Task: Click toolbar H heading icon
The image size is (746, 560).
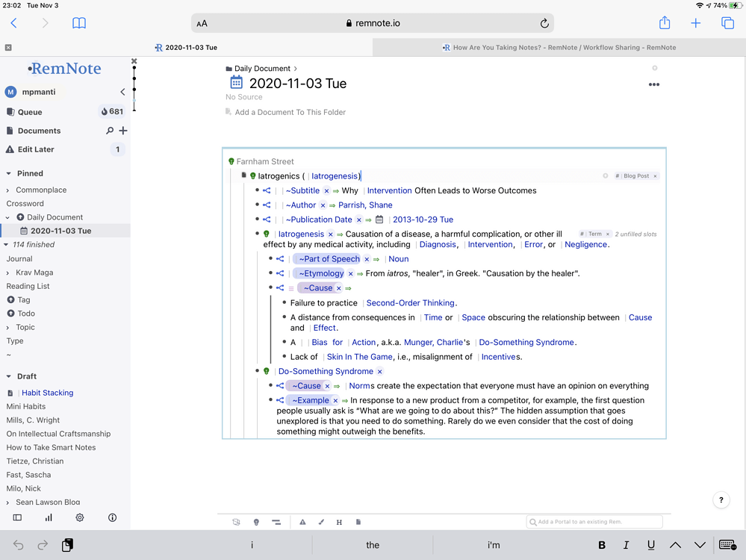Action: (339, 523)
